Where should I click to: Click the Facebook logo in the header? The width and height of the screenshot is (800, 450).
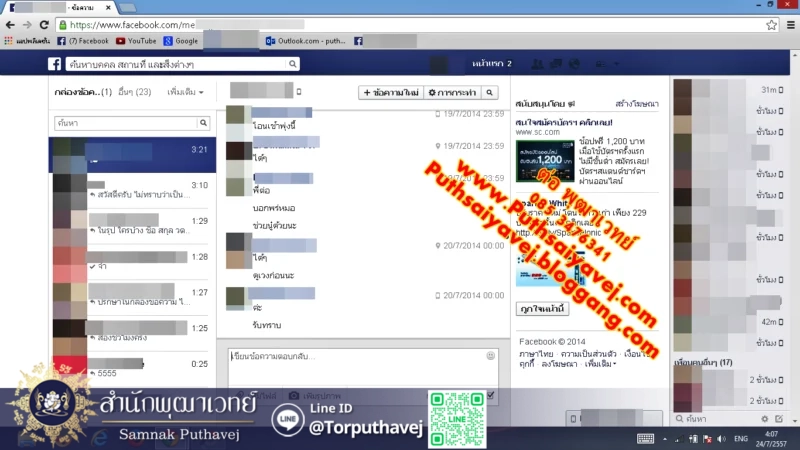click(x=56, y=64)
